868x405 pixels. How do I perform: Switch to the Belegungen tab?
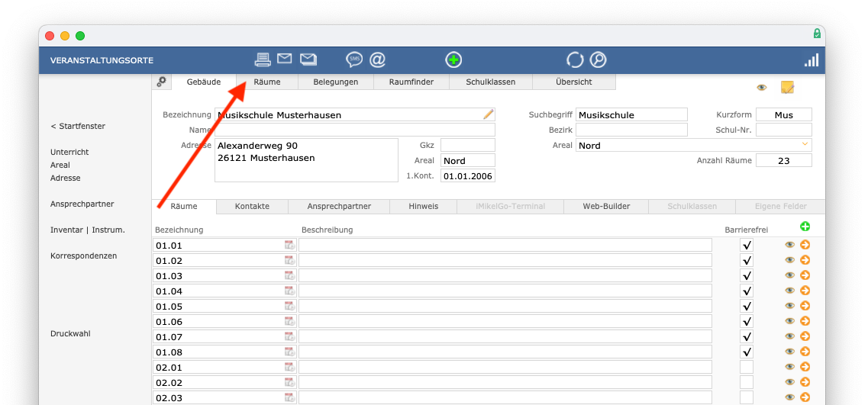click(x=335, y=82)
